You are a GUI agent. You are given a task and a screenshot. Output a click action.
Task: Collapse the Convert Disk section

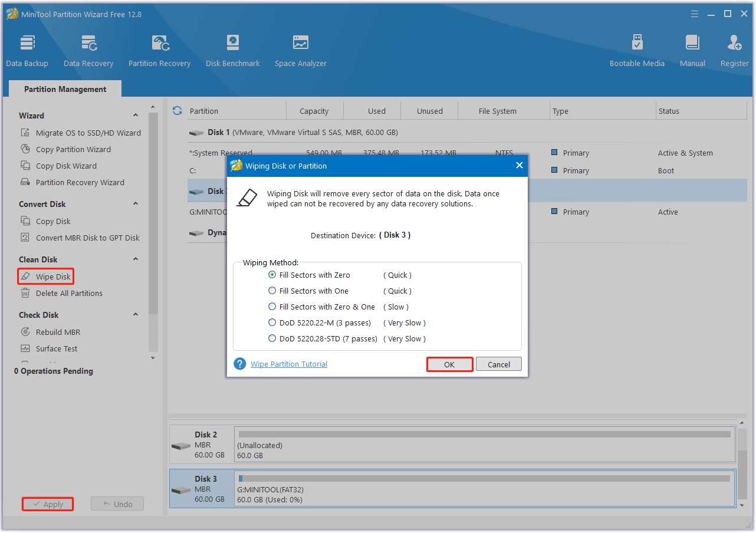[136, 204]
